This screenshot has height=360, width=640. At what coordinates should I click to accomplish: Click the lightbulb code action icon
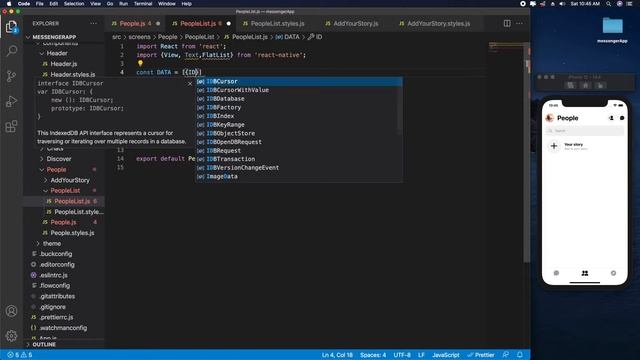140,63
